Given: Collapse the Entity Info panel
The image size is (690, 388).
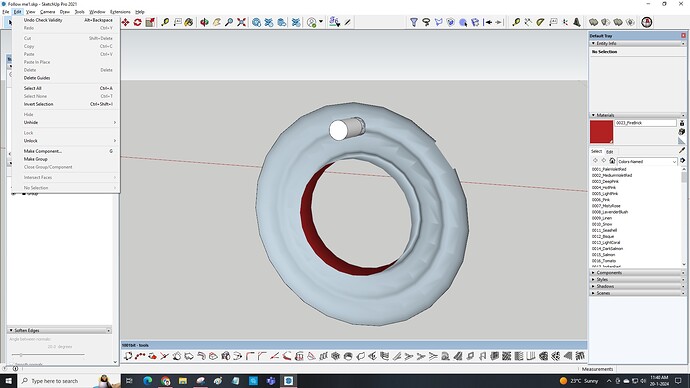Looking at the screenshot, I should (x=593, y=44).
